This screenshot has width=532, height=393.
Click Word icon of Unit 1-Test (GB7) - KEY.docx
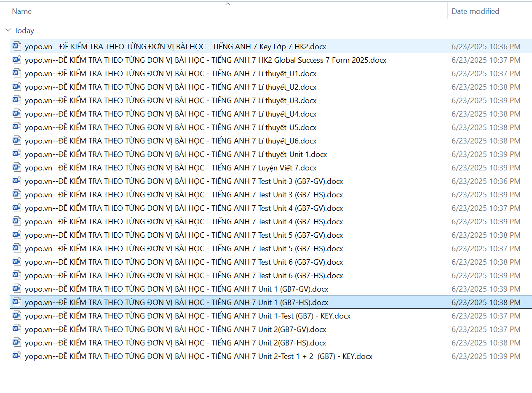(17, 316)
